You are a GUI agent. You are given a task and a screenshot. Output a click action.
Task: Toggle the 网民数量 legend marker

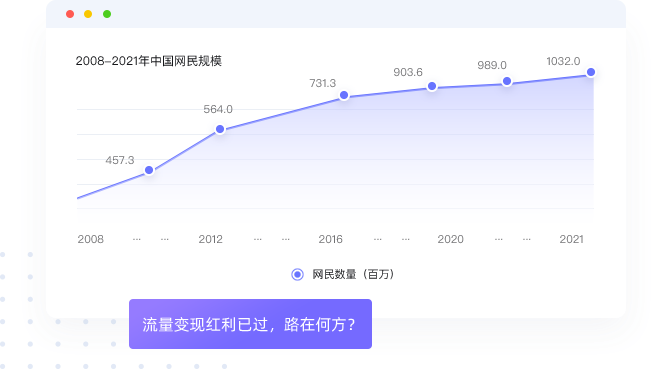click(297, 275)
